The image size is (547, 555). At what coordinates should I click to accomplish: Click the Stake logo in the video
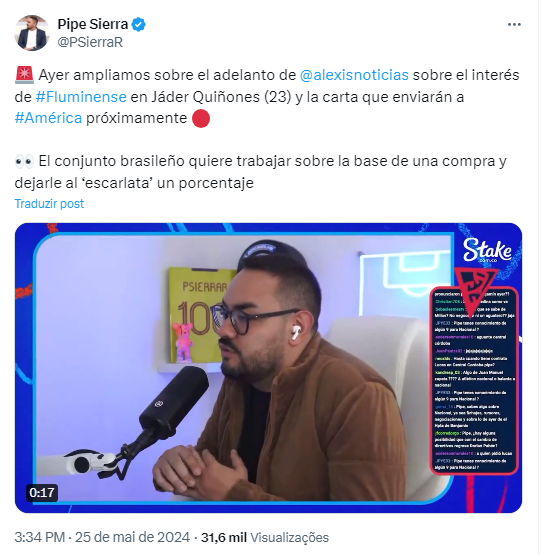(487, 250)
